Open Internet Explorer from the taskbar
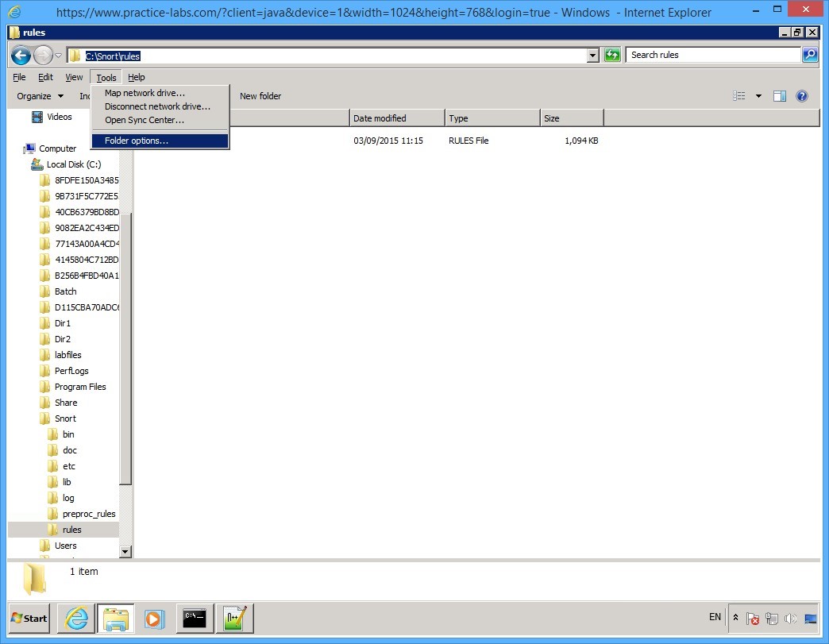The width and height of the screenshot is (829, 644). [x=75, y=618]
